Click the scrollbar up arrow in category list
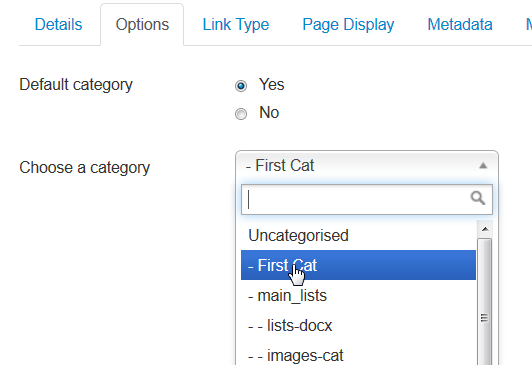 point(485,229)
